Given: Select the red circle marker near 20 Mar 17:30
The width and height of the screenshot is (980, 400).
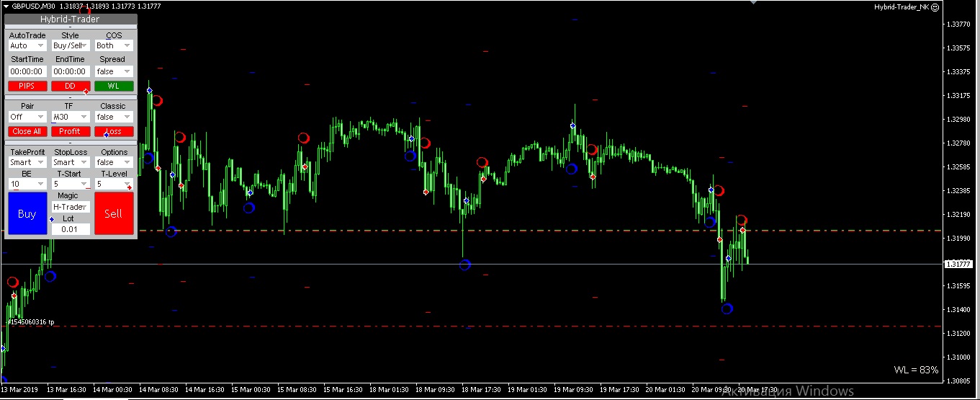Looking at the screenshot, I should click(x=742, y=220).
